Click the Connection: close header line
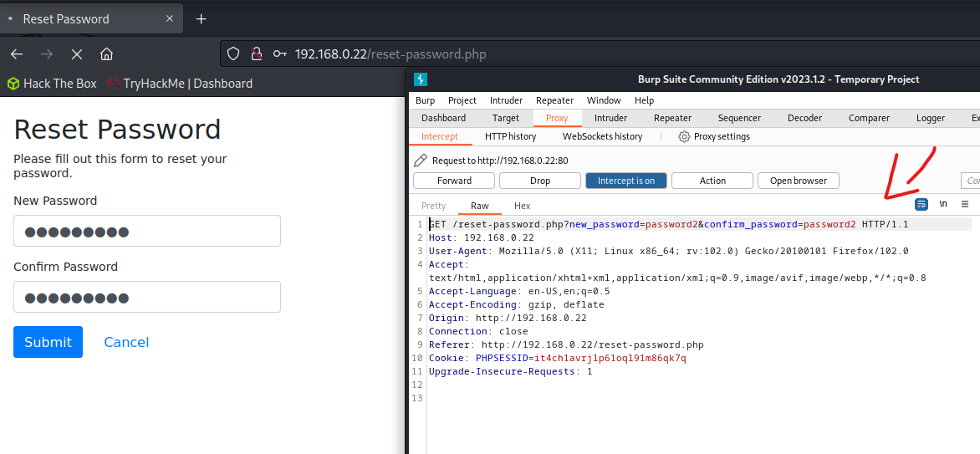Screen dimensions: 980x454 click(478, 331)
